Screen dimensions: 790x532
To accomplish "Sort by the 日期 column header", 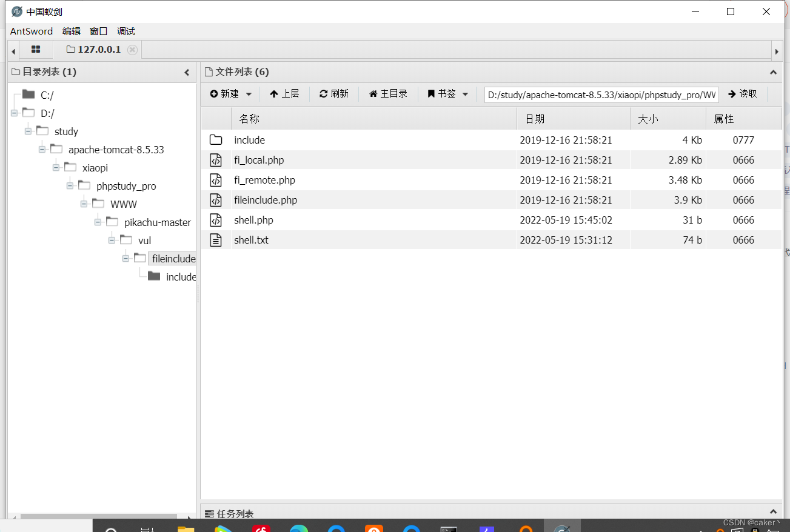I will tap(574, 119).
